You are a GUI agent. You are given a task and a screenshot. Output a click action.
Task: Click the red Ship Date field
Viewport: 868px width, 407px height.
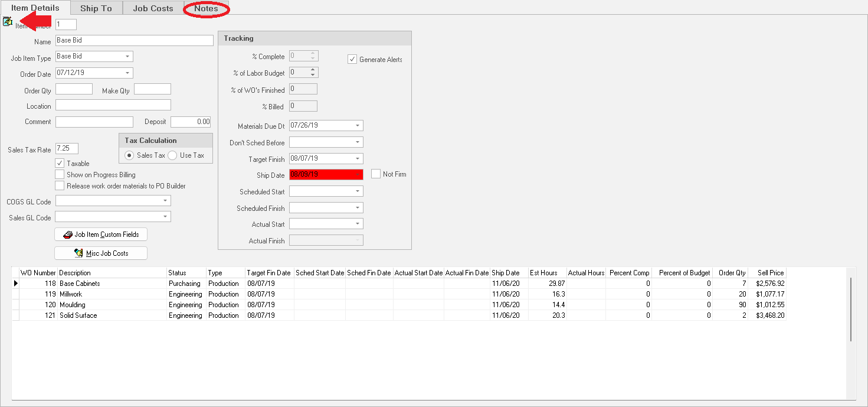point(326,174)
